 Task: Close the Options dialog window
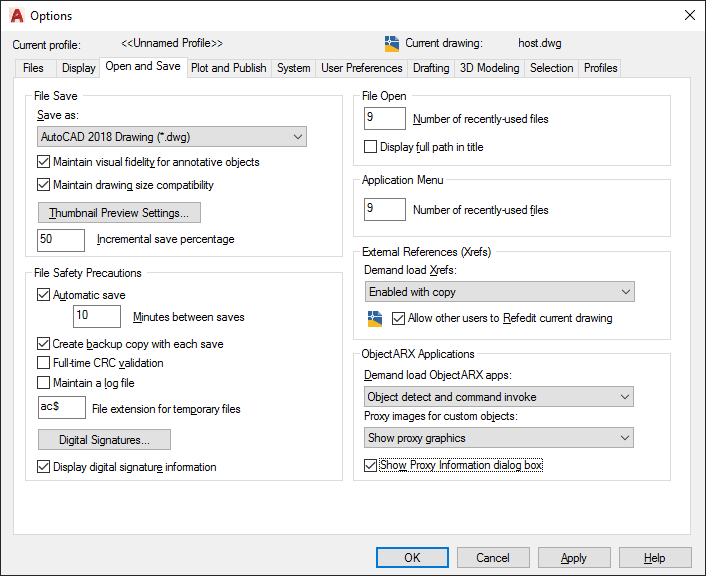pos(688,16)
